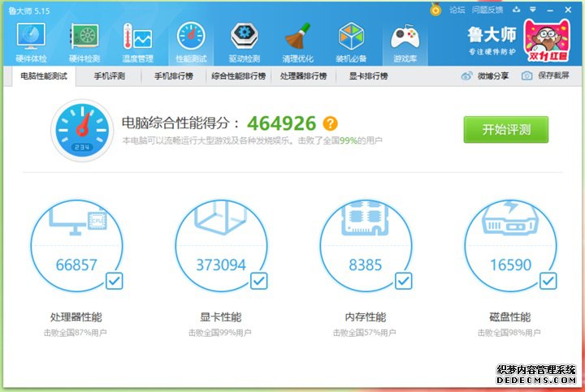Click the 内存性能 label
This screenshot has width=585, height=392.
coord(366,317)
